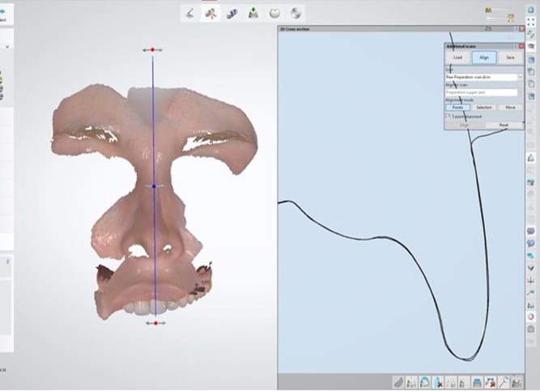Choose the Move alignment mode

tap(510, 107)
